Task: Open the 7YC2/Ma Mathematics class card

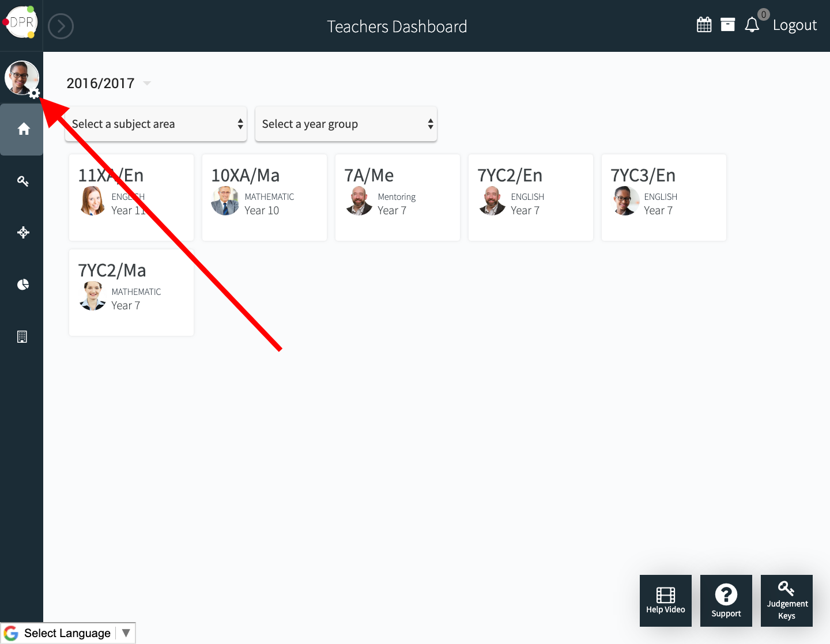Action: (131, 292)
